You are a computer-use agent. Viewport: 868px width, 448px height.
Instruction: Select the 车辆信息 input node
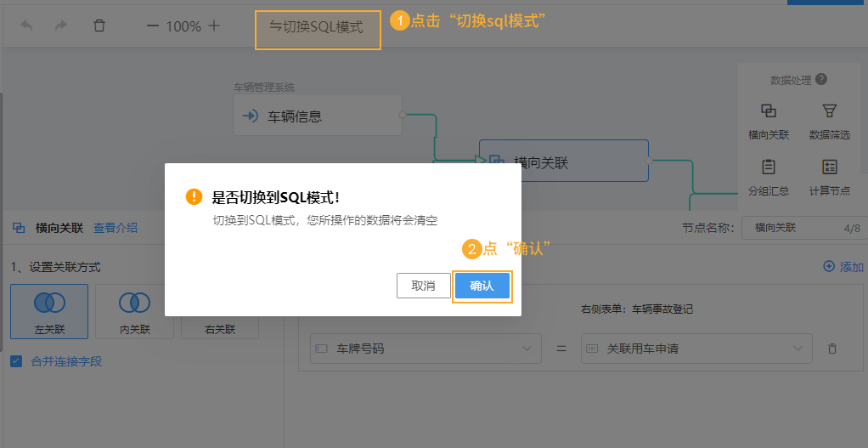click(x=317, y=115)
